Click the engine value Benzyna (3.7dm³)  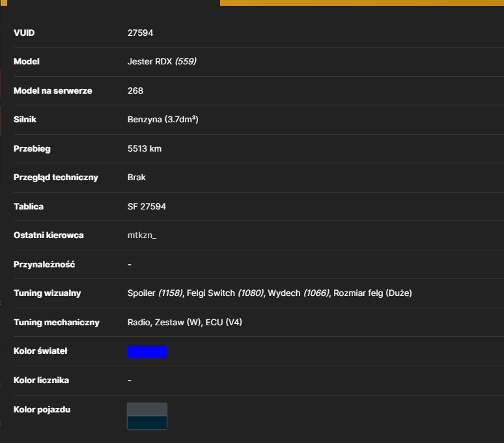(x=163, y=120)
